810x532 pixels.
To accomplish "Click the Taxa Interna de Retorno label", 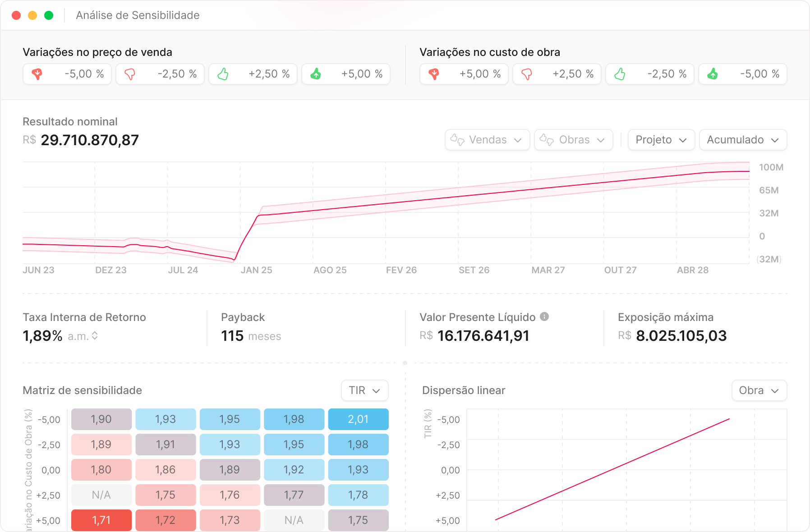I will click(84, 317).
